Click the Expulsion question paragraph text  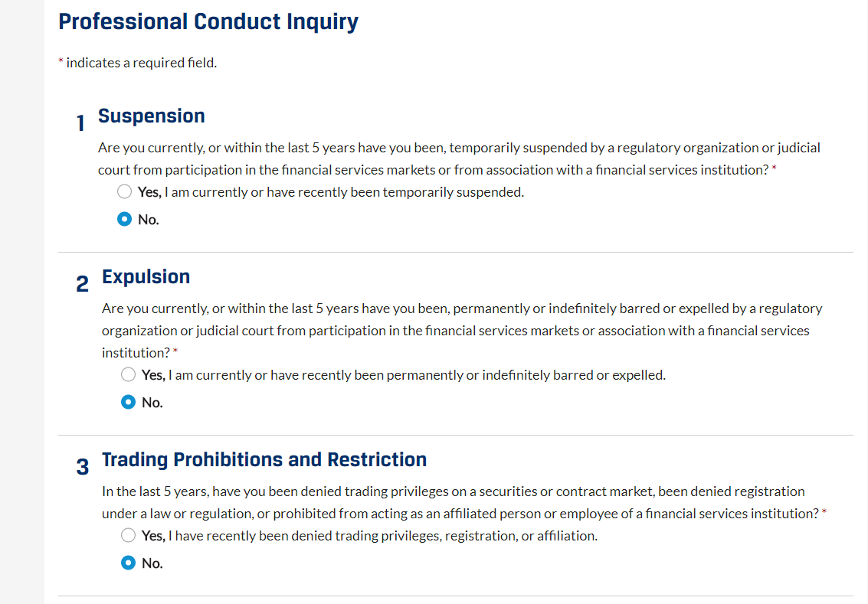462,331
